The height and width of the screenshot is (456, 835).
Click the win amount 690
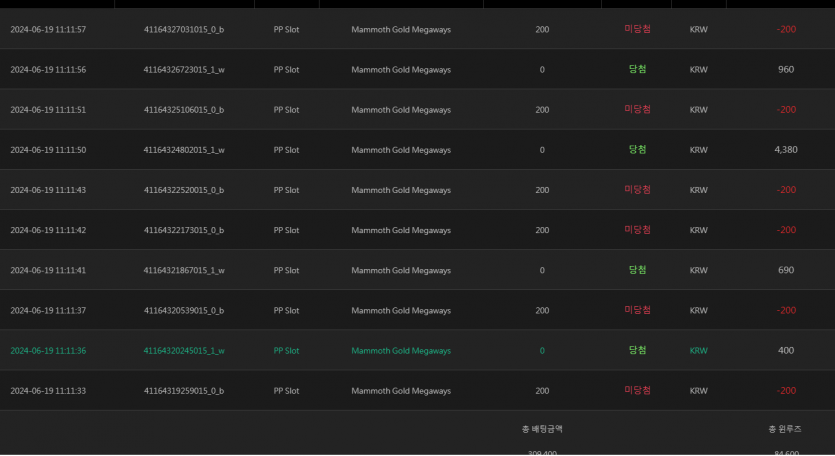coord(786,271)
